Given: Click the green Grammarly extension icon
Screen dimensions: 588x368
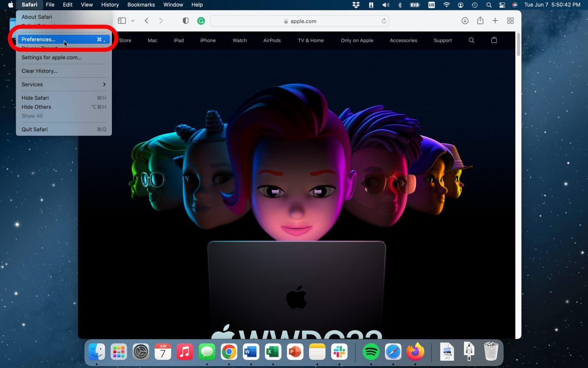Looking at the screenshot, I should point(201,21).
